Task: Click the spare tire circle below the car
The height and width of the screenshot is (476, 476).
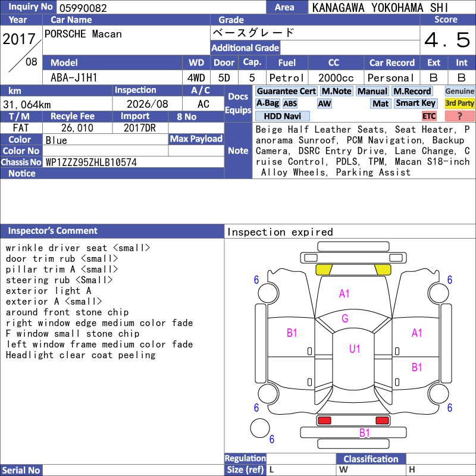Action: click(260, 428)
